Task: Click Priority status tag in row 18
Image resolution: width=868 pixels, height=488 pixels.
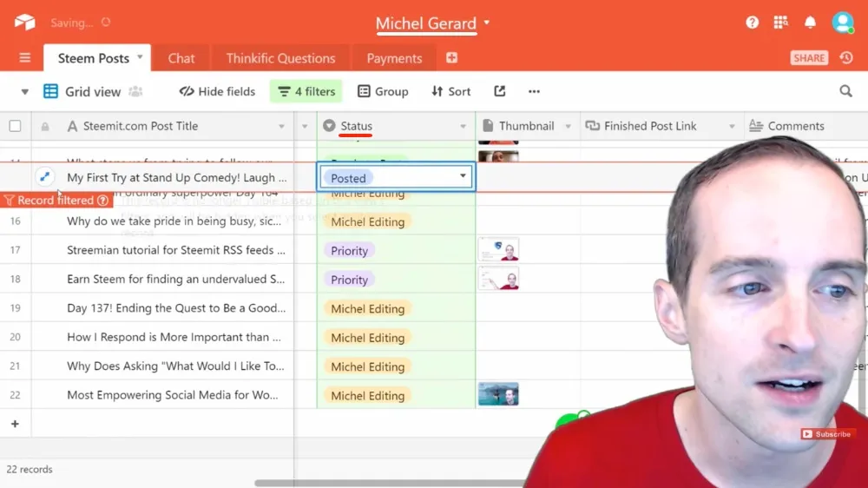Action: pyautogui.click(x=349, y=280)
